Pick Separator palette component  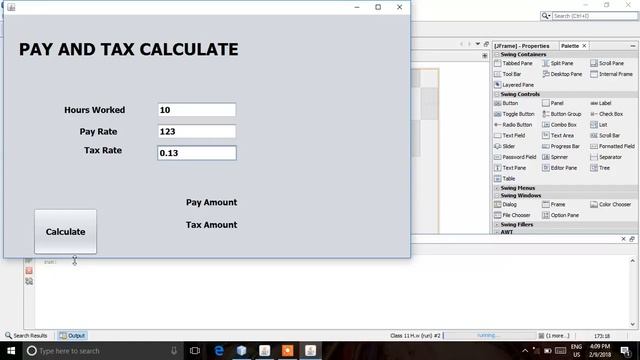[x=606, y=157]
